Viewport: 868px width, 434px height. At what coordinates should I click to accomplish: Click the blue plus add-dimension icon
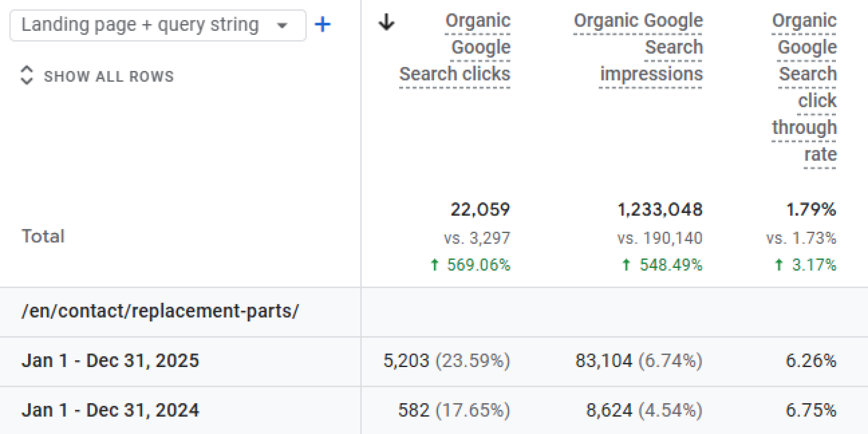coord(322,24)
